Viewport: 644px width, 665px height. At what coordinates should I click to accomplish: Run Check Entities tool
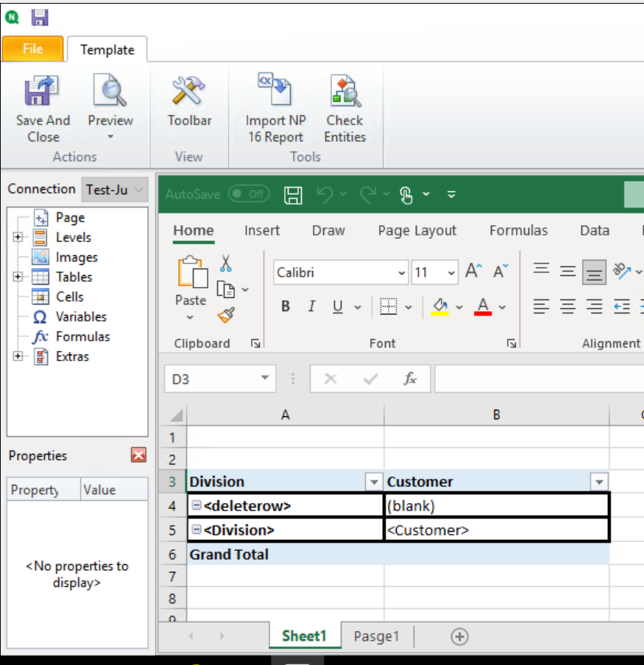[x=345, y=90]
